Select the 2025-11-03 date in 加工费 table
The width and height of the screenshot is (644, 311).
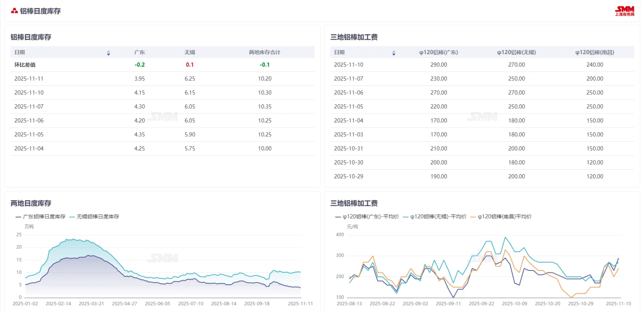349,135
